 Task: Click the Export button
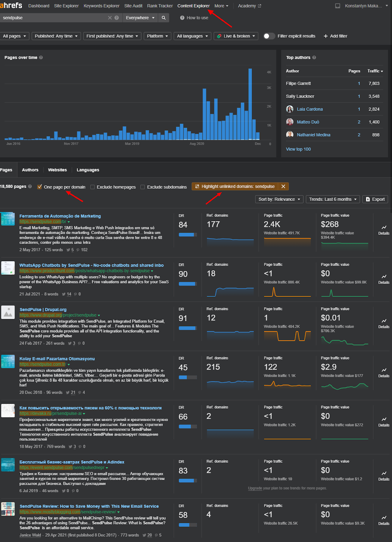[x=375, y=199]
